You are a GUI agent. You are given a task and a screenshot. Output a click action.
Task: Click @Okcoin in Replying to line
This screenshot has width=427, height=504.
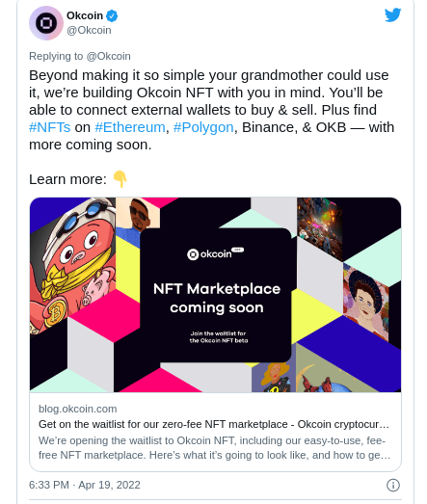tap(109, 56)
